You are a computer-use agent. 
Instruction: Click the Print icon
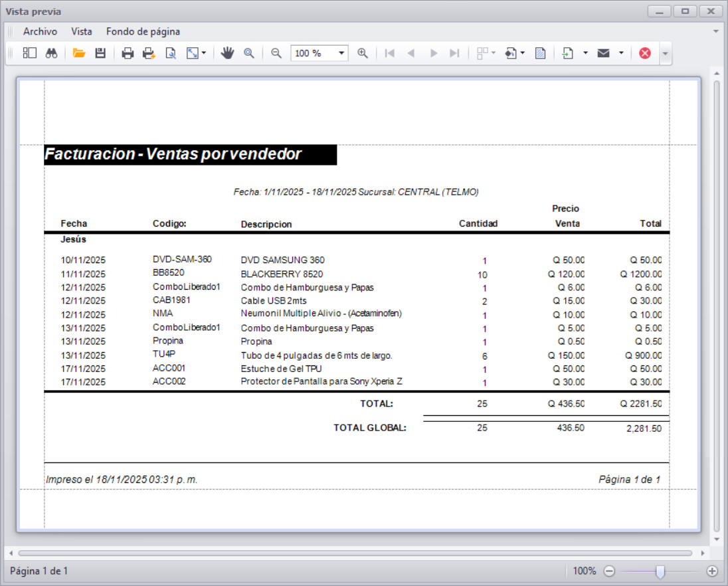tap(128, 53)
